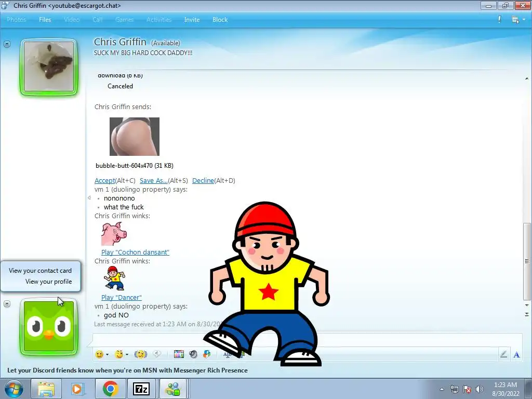This screenshot has height=399, width=532.
Task: Click the 'god NO' message text
Action: [116, 315]
